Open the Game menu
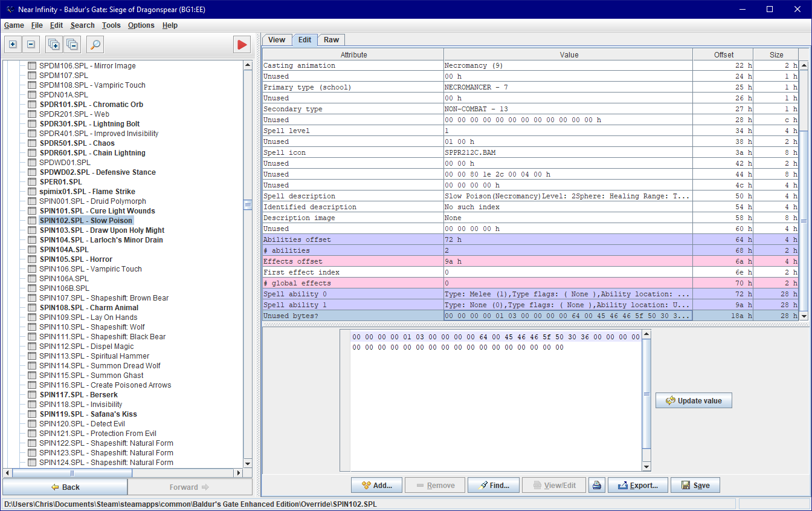812x511 pixels. coord(14,25)
